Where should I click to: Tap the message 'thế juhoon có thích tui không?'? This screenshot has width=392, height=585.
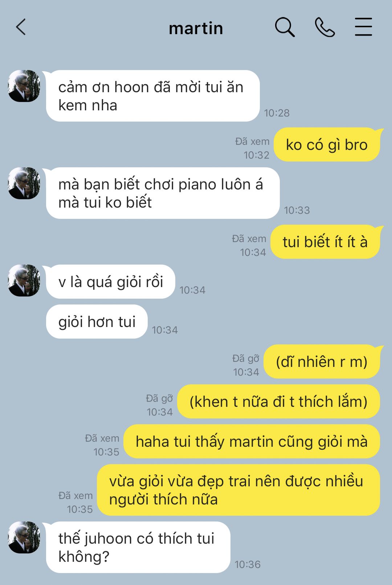[138, 547]
